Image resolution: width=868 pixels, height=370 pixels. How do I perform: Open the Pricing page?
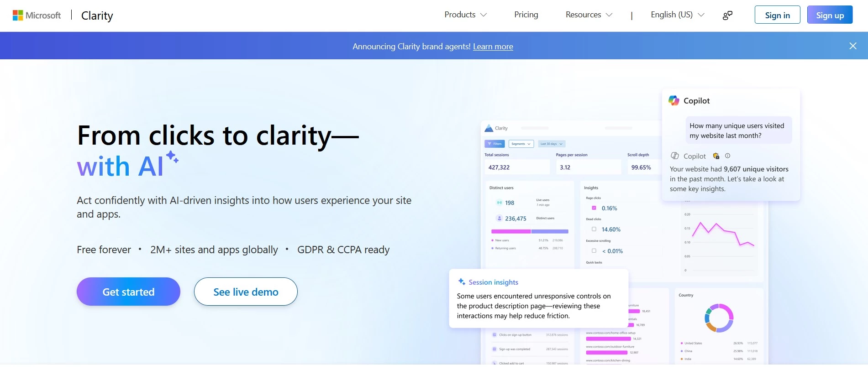(526, 15)
